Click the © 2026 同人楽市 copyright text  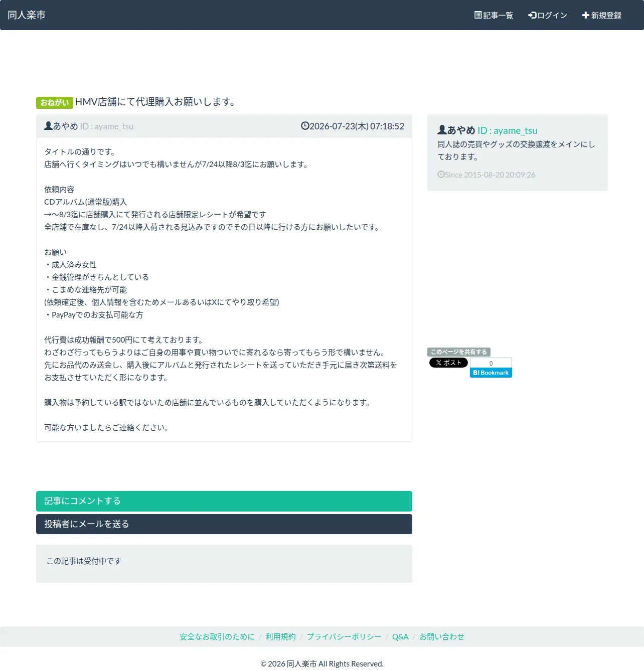(322, 664)
